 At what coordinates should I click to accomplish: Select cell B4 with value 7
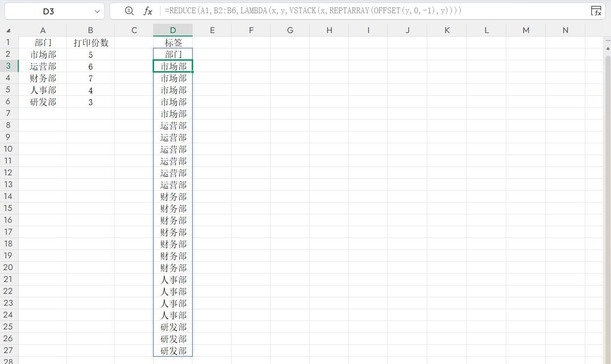pyautogui.click(x=90, y=78)
